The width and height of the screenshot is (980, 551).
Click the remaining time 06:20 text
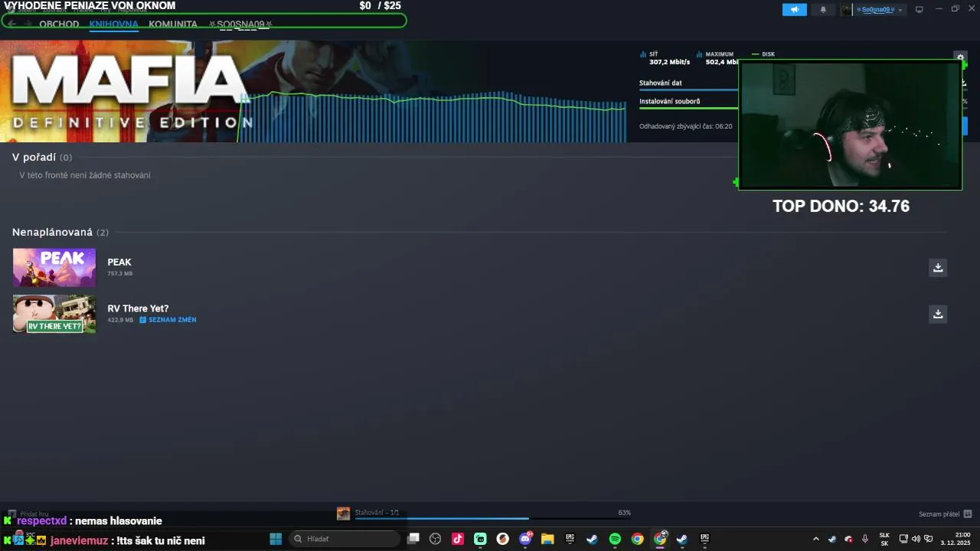tap(686, 126)
